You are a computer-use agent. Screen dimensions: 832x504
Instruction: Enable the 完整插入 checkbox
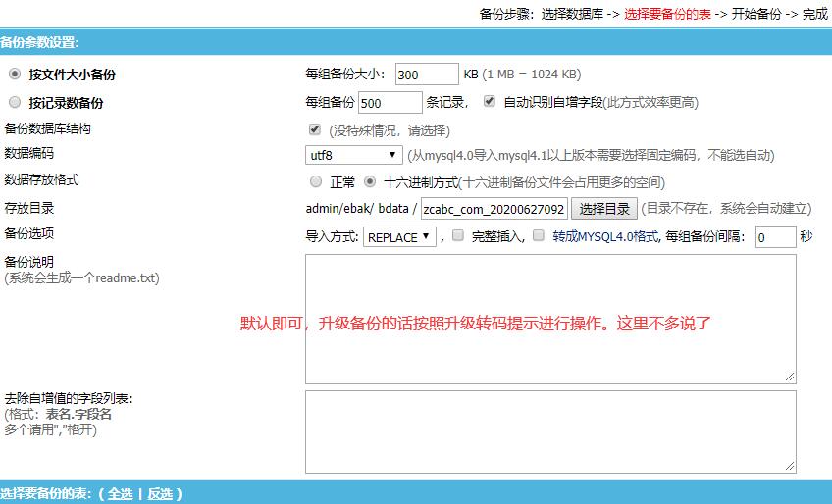tap(458, 235)
